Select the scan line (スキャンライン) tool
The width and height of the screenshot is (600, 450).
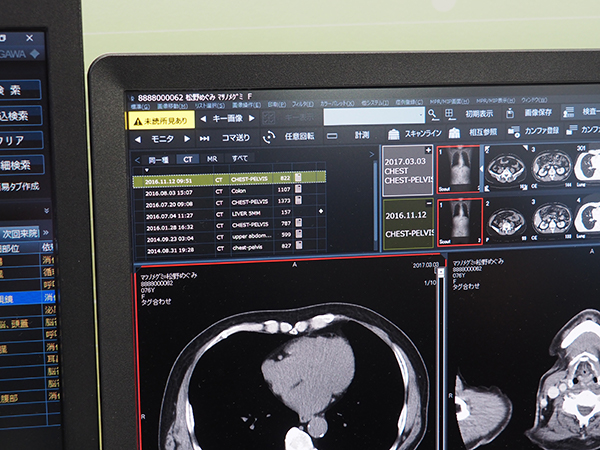point(396,133)
